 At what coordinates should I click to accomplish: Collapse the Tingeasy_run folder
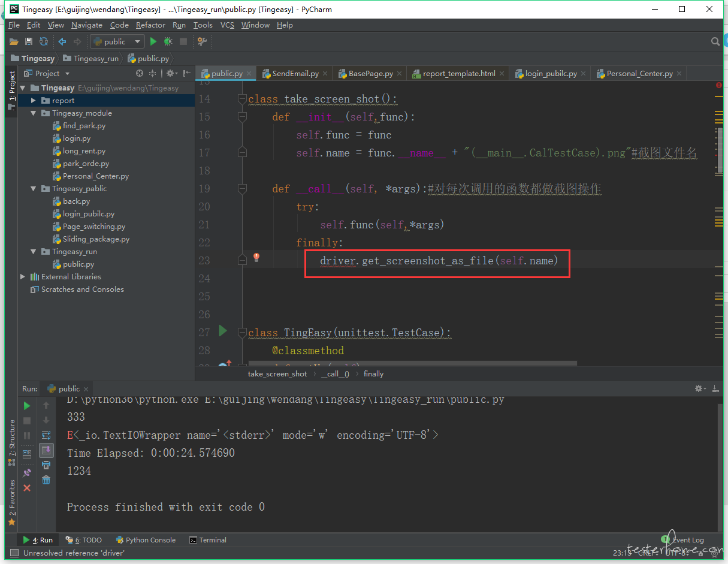34,252
